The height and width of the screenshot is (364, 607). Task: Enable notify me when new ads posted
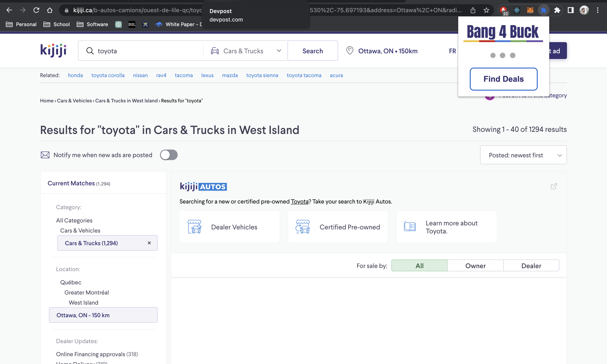coord(169,155)
